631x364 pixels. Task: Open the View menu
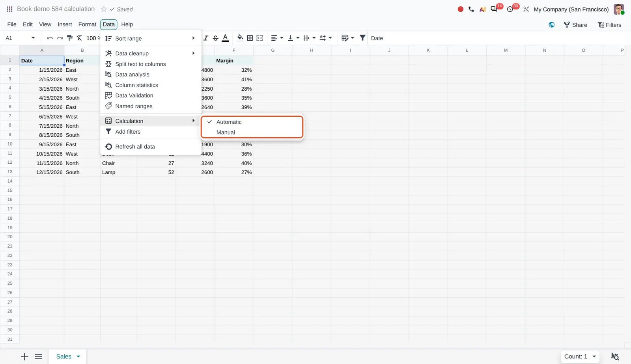click(x=45, y=24)
